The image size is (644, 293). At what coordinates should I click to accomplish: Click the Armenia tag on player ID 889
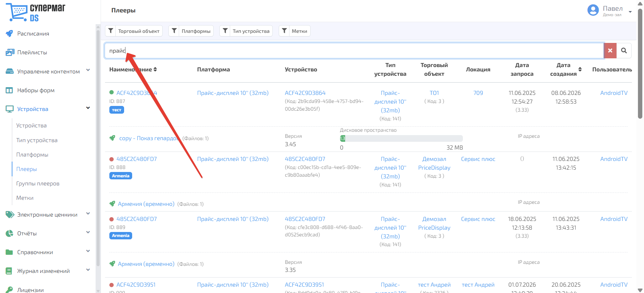pos(121,236)
